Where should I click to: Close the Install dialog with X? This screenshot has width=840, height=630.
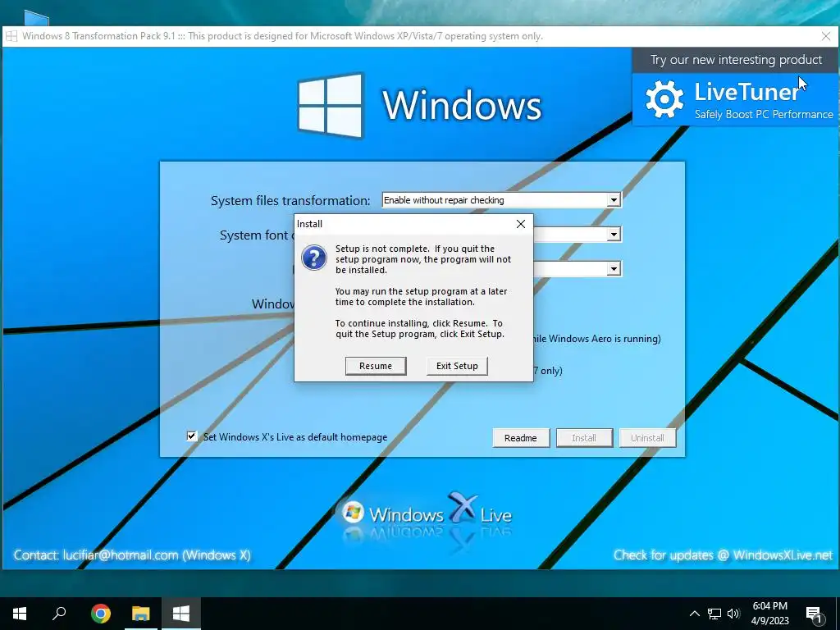coord(521,224)
